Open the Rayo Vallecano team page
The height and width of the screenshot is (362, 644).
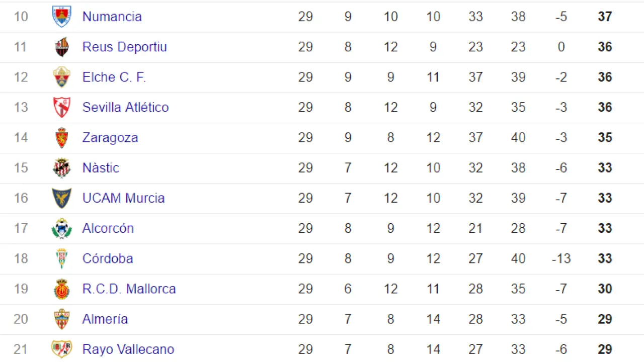pos(128,349)
